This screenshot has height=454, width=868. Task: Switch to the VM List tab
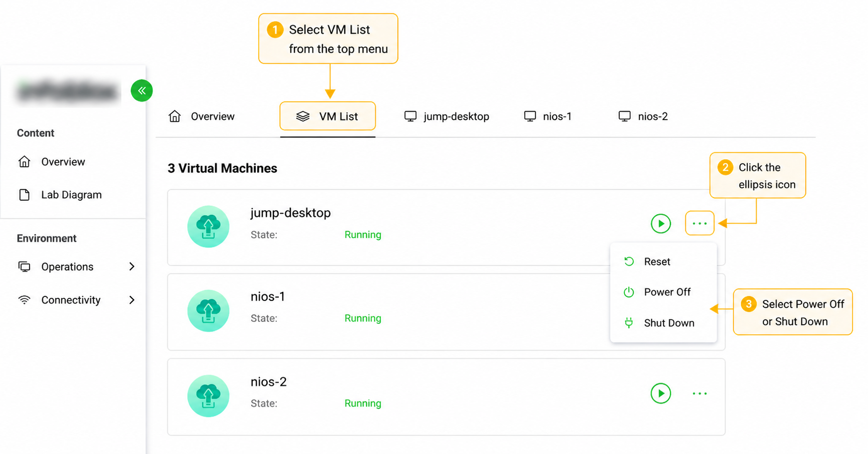(327, 117)
